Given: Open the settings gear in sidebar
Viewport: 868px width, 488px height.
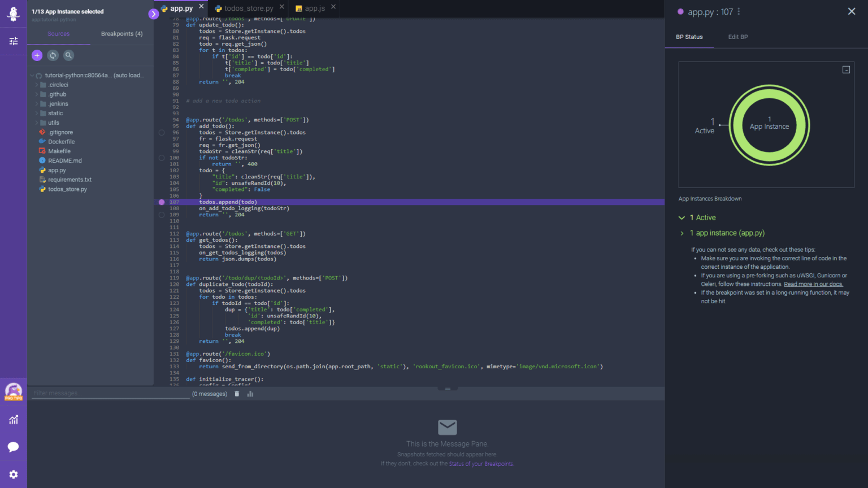Looking at the screenshot, I should [x=14, y=474].
